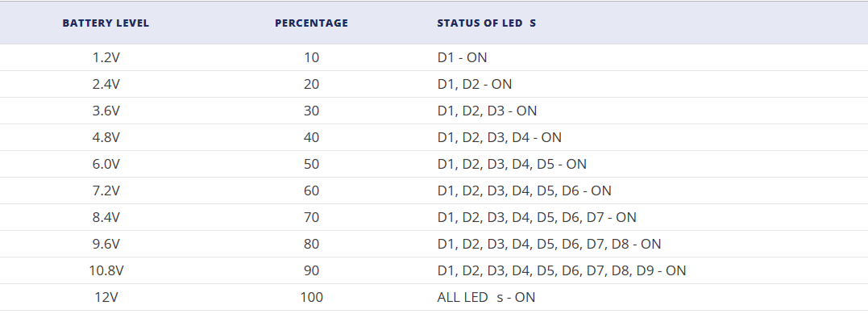Select the 9.6V battery level cell
Image resolution: width=868 pixels, height=314 pixels.
(x=106, y=244)
